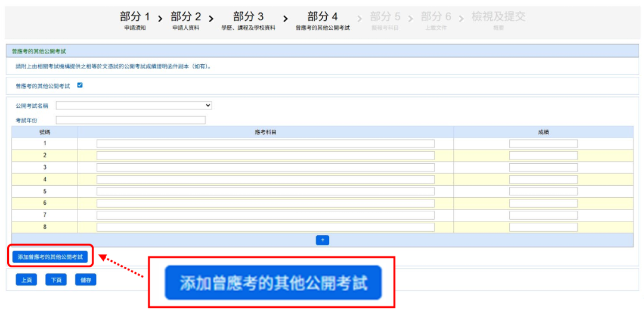Select the greyed-out 部分 6 step
The width and height of the screenshot is (644, 315).
[436, 21]
